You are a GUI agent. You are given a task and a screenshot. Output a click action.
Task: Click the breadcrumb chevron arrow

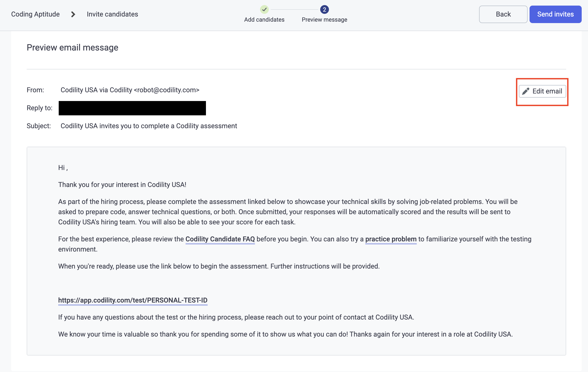[x=73, y=14]
